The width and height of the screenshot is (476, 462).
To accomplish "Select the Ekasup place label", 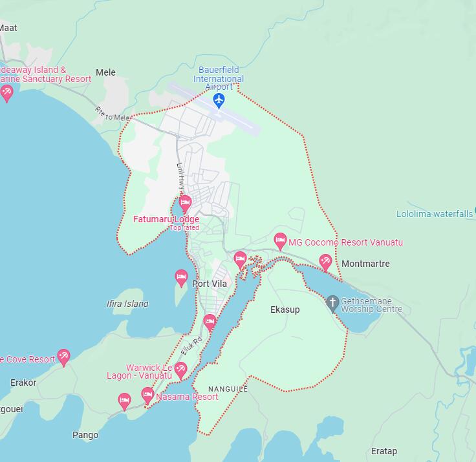I will pyautogui.click(x=285, y=310).
